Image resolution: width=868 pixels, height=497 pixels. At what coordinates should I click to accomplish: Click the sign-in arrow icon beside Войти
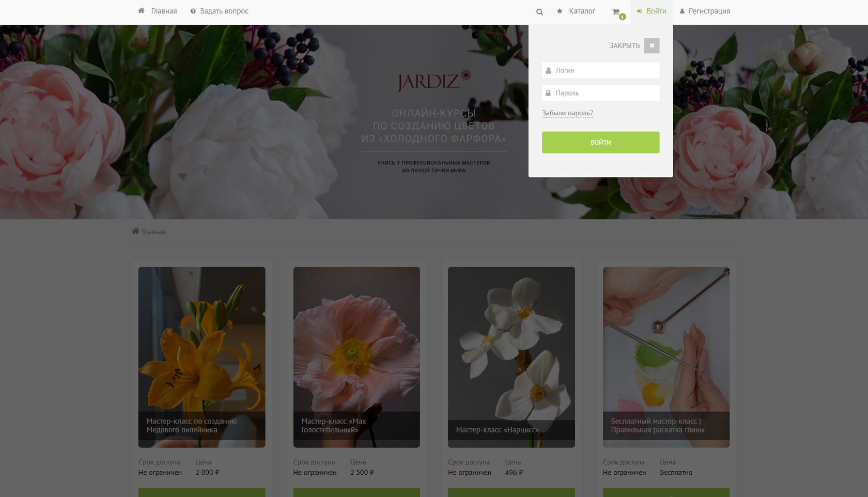pos(639,11)
